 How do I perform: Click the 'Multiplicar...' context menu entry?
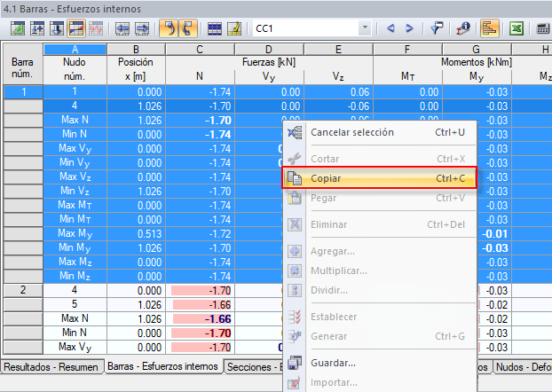click(380, 271)
